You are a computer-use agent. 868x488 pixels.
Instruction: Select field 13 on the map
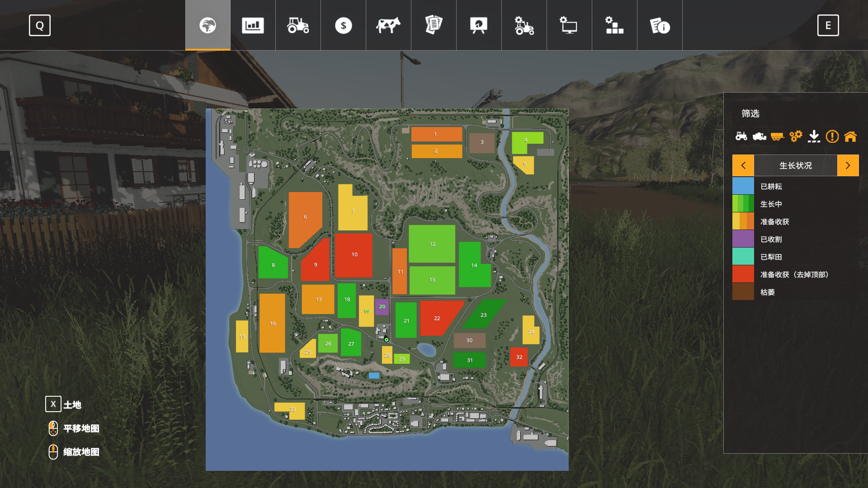click(x=432, y=280)
